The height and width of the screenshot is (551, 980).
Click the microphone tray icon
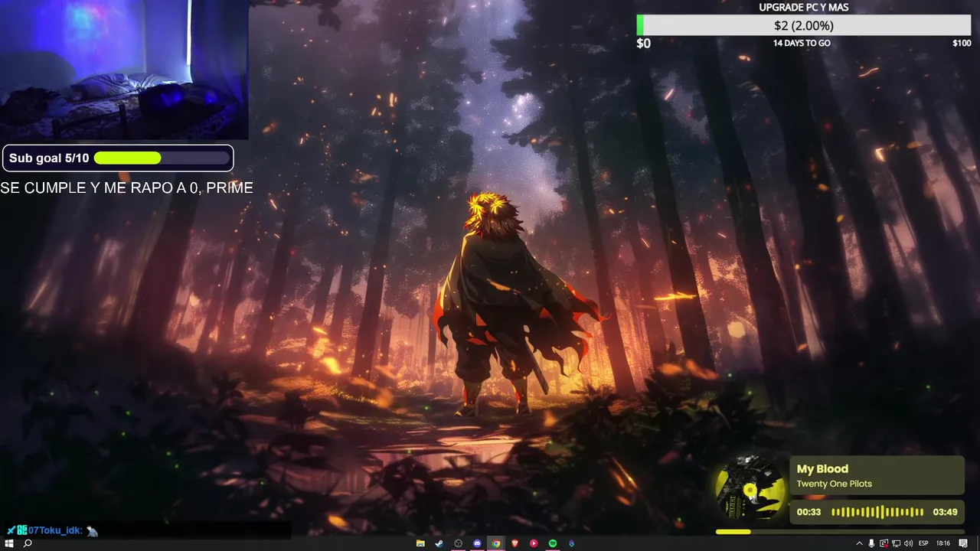[x=871, y=543]
